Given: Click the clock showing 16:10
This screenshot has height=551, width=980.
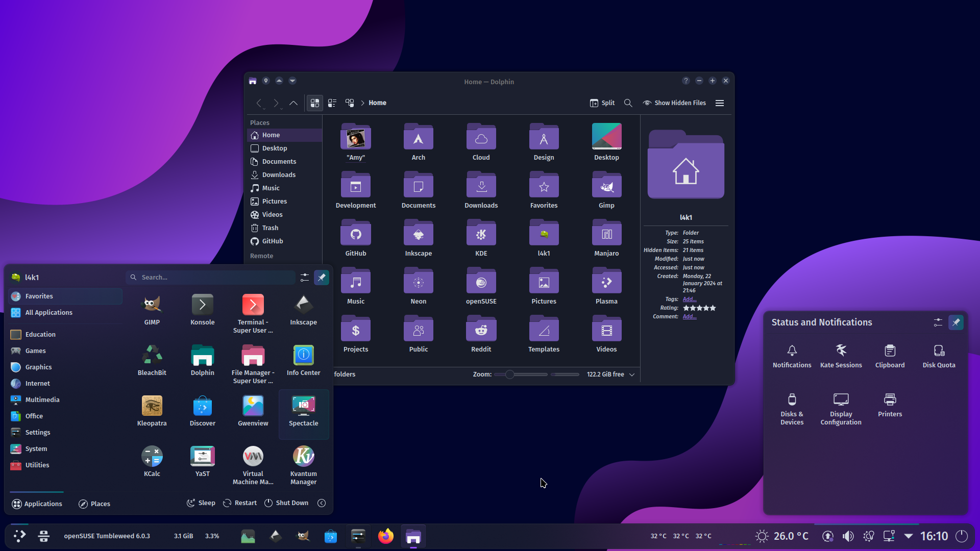Looking at the screenshot, I should click(934, 536).
